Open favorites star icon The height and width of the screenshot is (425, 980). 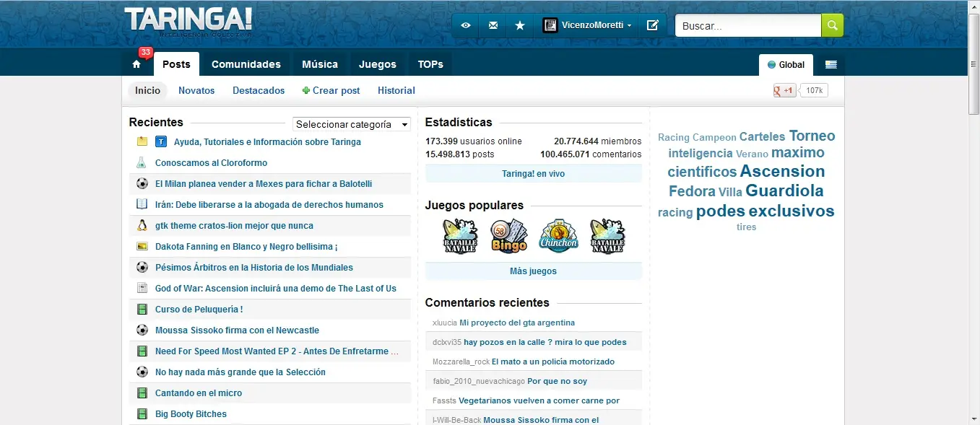pyautogui.click(x=520, y=25)
